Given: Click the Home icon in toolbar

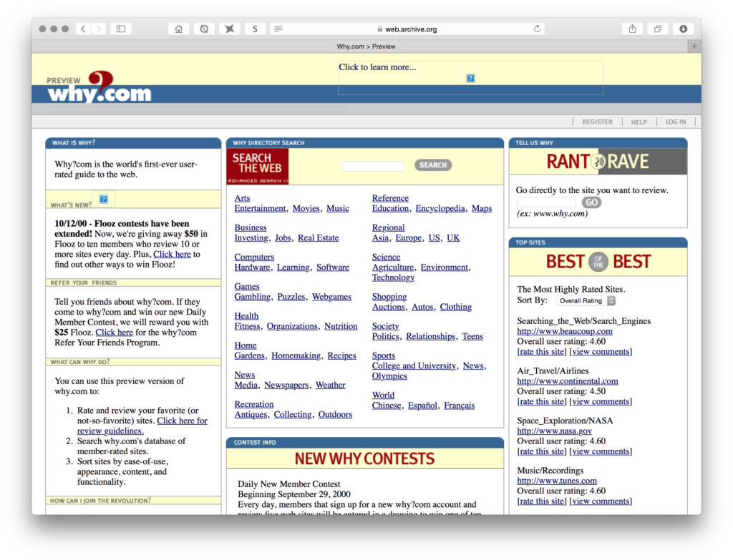Looking at the screenshot, I should 178,29.
